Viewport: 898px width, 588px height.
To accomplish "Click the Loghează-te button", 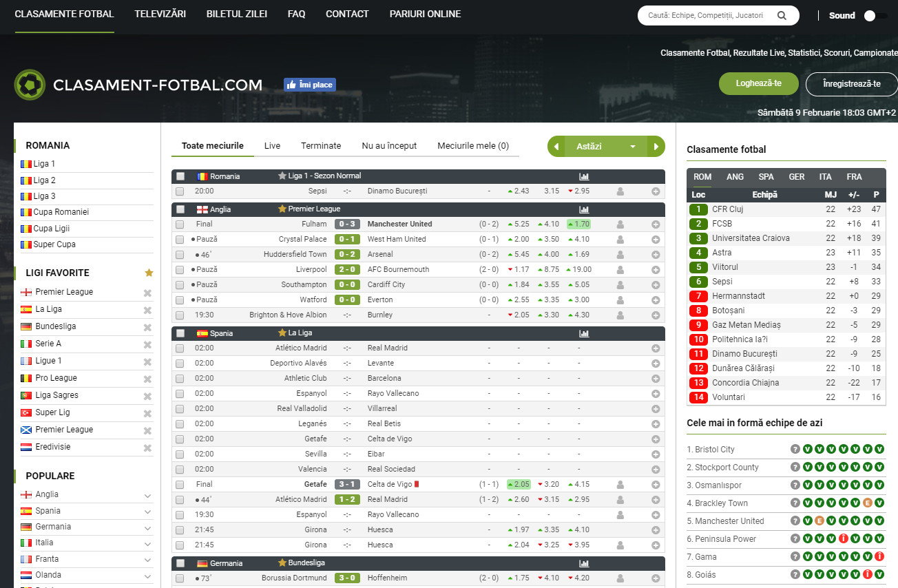I will pos(758,83).
